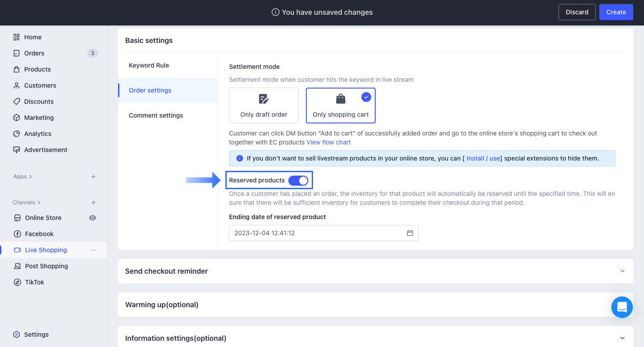Select Only draft order settlement mode
The width and height of the screenshot is (644, 347).
264,106
